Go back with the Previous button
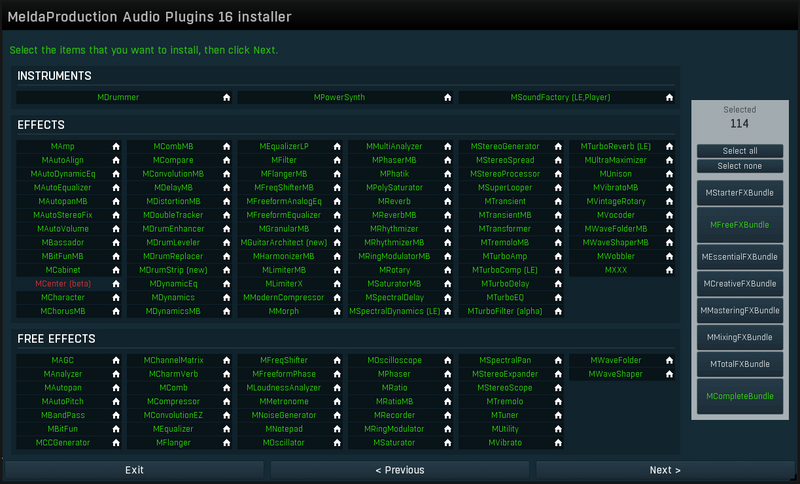800x484 pixels. [x=399, y=470]
